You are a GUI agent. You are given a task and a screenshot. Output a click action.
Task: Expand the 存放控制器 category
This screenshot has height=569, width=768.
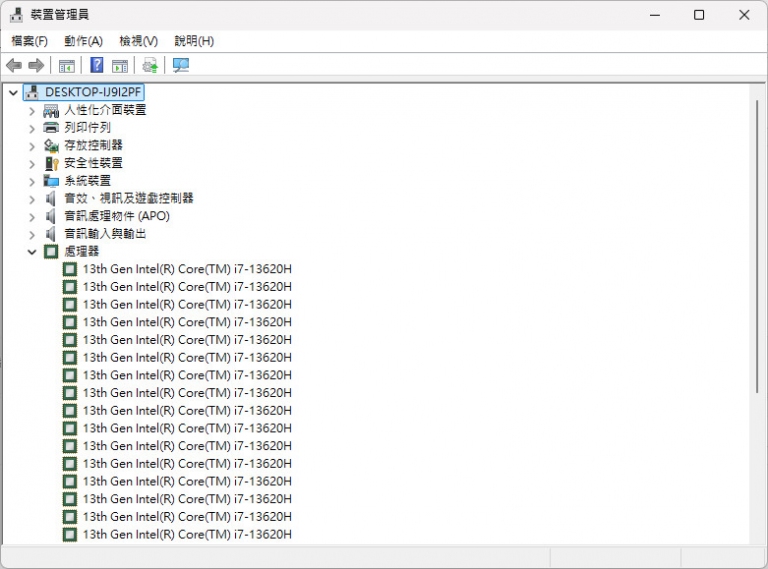pyautogui.click(x=32, y=146)
